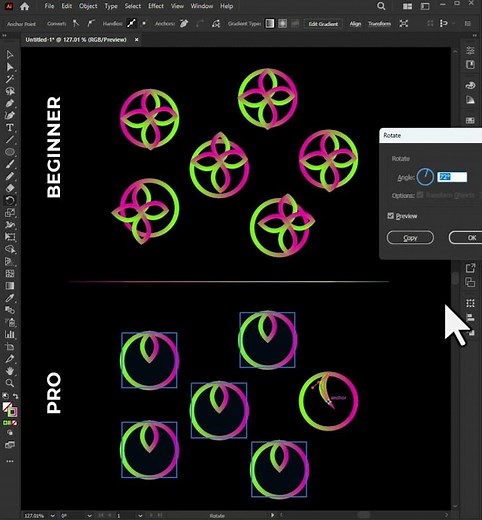The image size is (482, 520).
Task: Pick the Blend tool
Action: pyautogui.click(x=10, y=310)
